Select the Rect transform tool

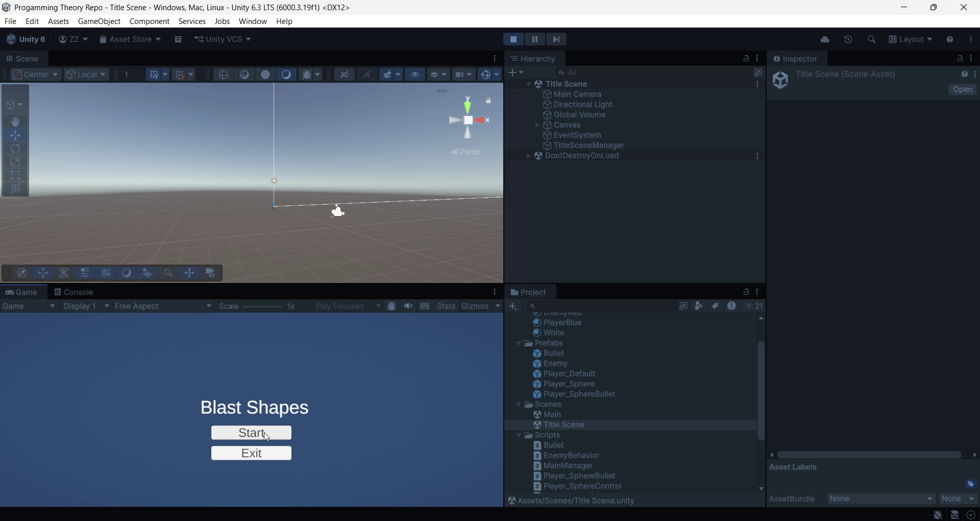point(15,175)
